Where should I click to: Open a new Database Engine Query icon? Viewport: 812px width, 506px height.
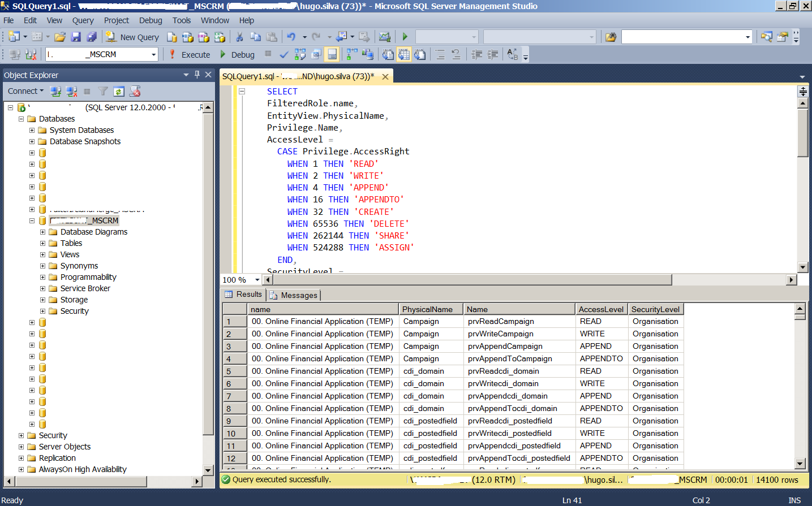[172, 37]
